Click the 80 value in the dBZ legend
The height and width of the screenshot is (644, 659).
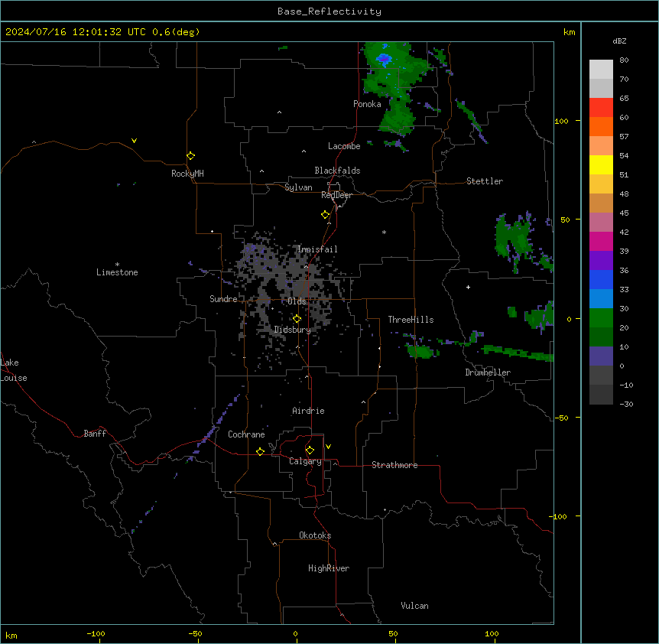[624, 60]
